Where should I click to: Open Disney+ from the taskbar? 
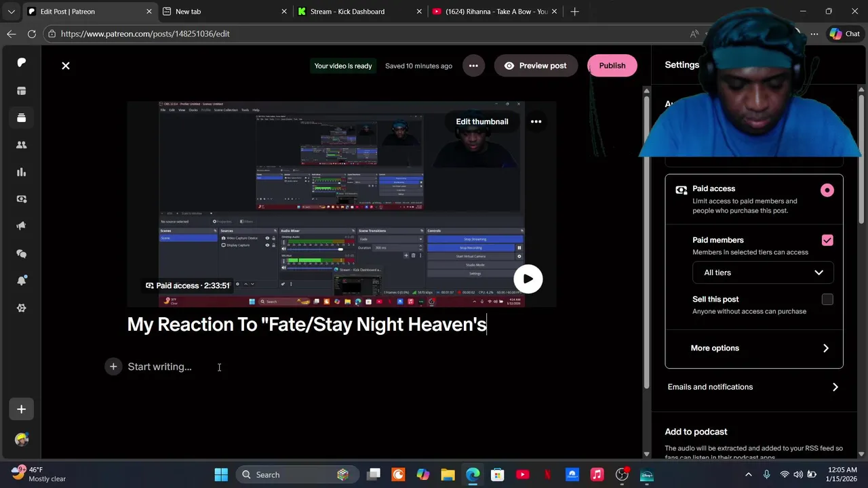pos(646,474)
